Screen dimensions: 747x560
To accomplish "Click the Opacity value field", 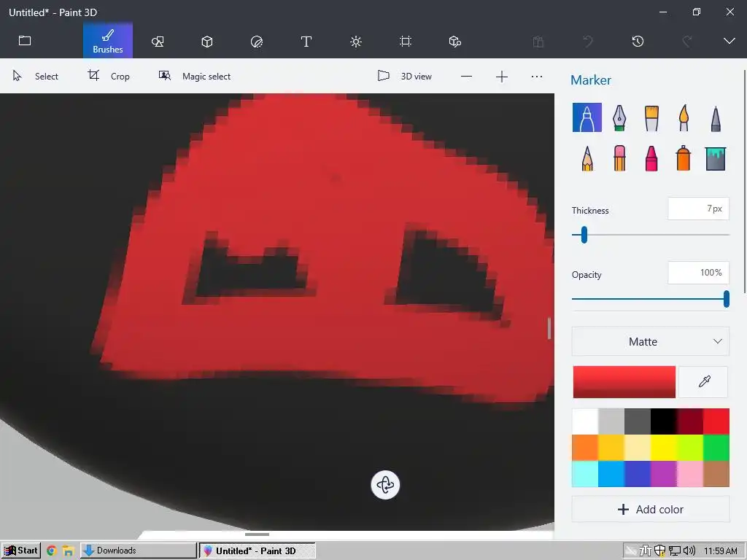I will coord(698,273).
